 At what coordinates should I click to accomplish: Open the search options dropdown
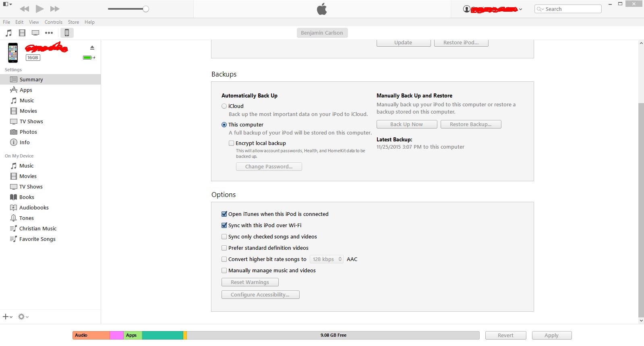click(x=540, y=9)
